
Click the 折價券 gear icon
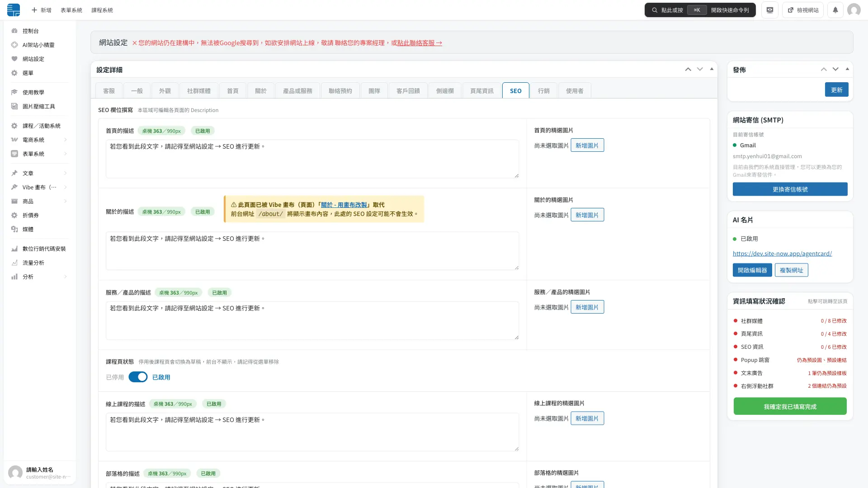pyautogui.click(x=14, y=215)
